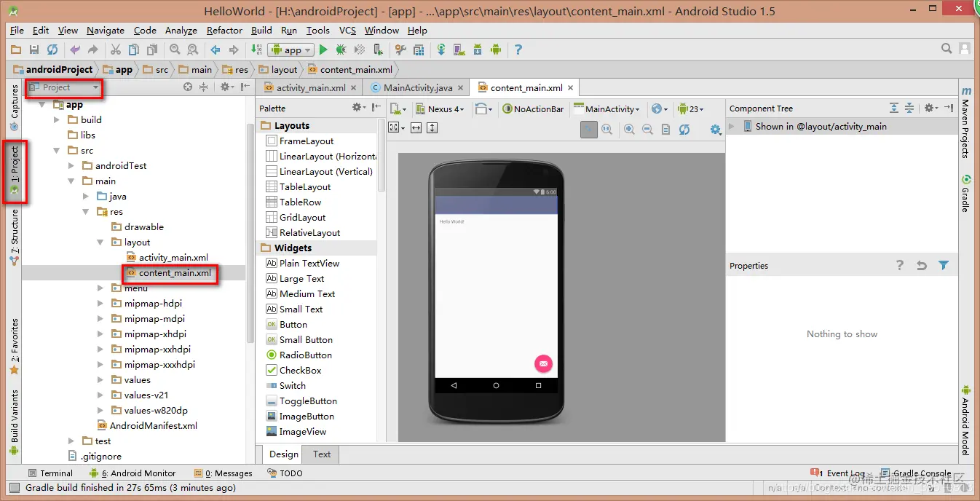Open the TODO tool window
Viewport: 980px width, 501px height.
(x=285, y=473)
